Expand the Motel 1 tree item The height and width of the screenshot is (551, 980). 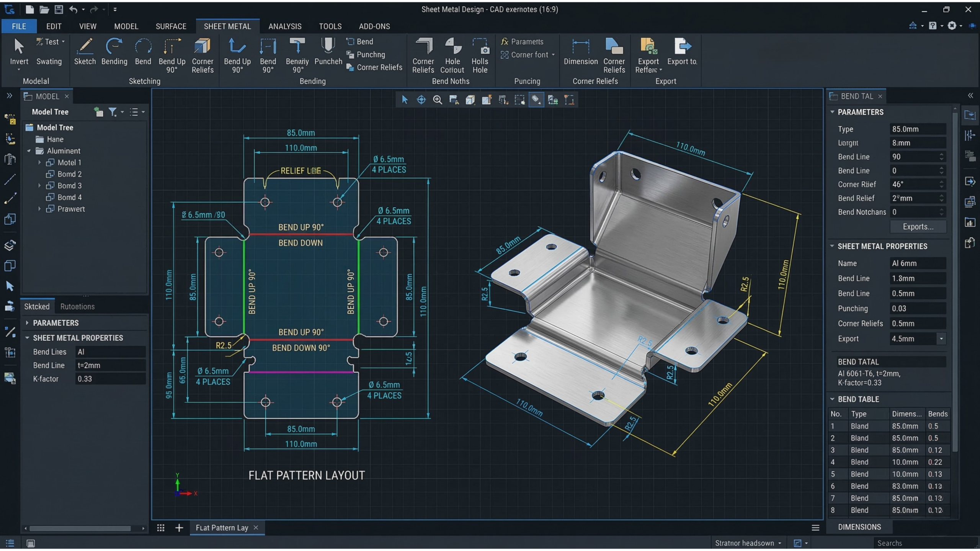(40, 162)
